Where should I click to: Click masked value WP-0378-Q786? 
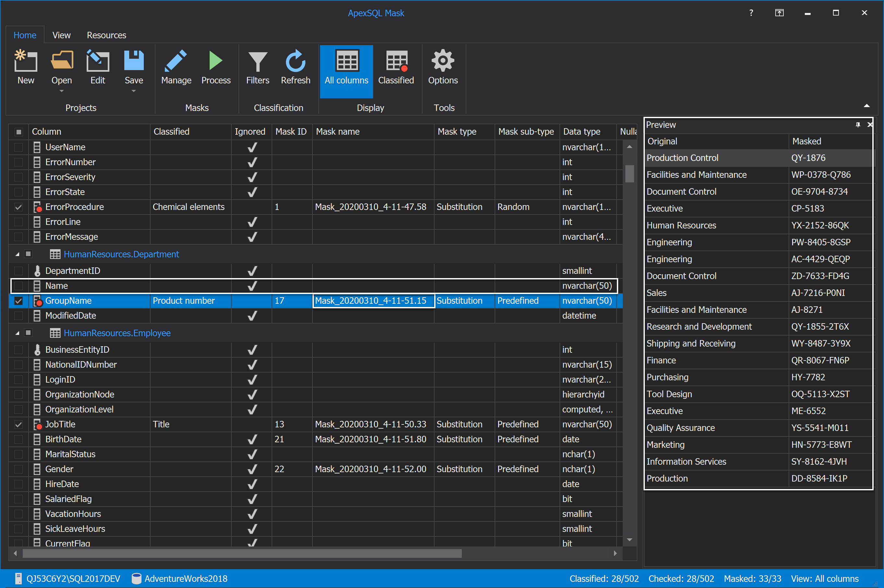click(x=821, y=175)
